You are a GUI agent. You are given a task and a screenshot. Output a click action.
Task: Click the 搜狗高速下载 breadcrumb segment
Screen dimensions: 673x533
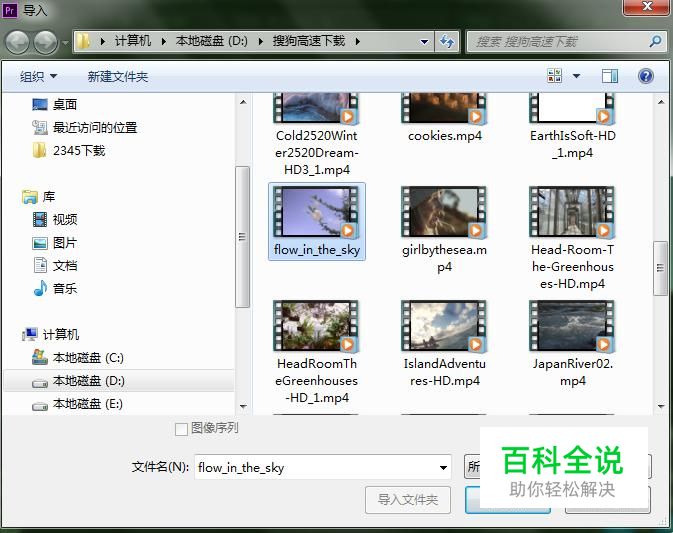click(x=309, y=41)
